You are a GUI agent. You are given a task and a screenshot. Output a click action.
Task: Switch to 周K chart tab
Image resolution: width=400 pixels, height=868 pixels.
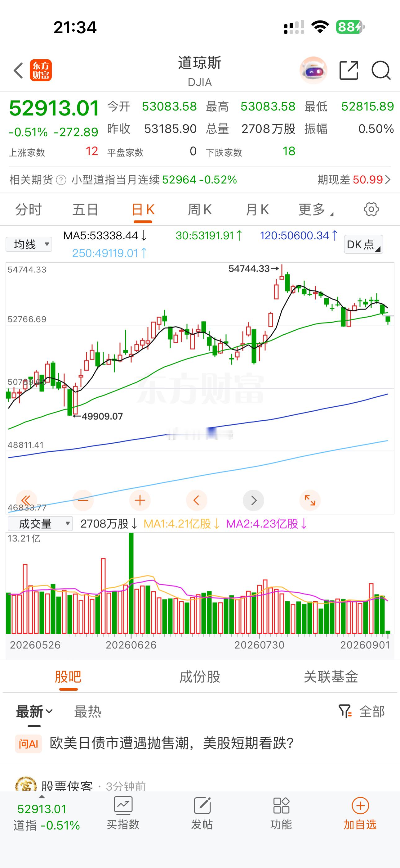pos(200,210)
